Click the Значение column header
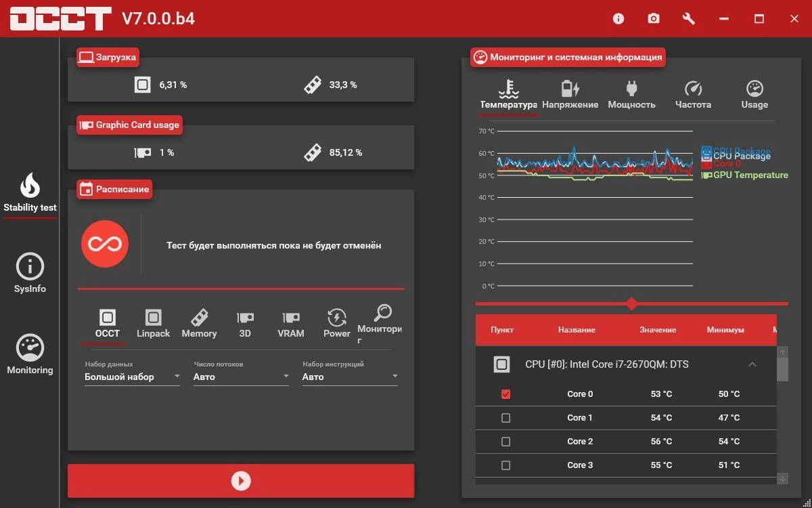 (658, 330)
